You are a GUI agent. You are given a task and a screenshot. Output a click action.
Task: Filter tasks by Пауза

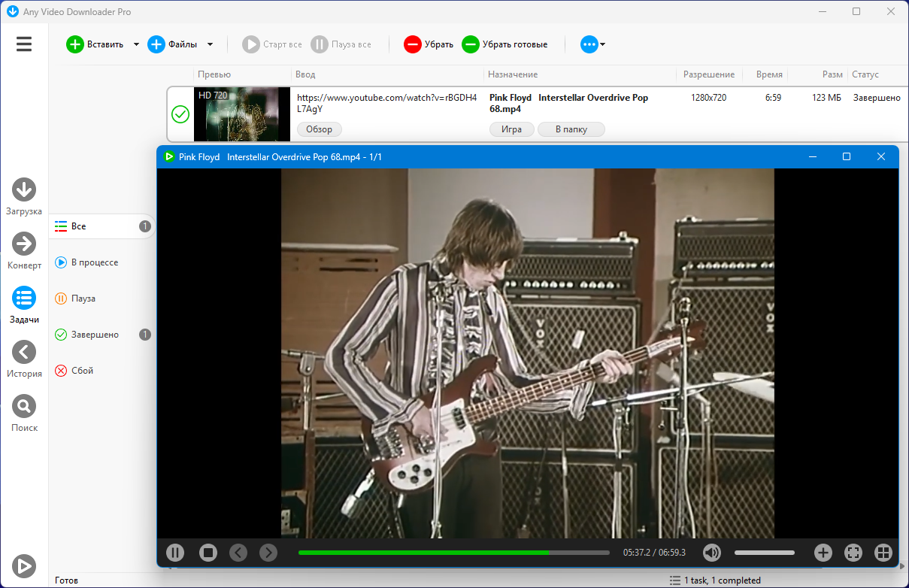coord(102,299)
